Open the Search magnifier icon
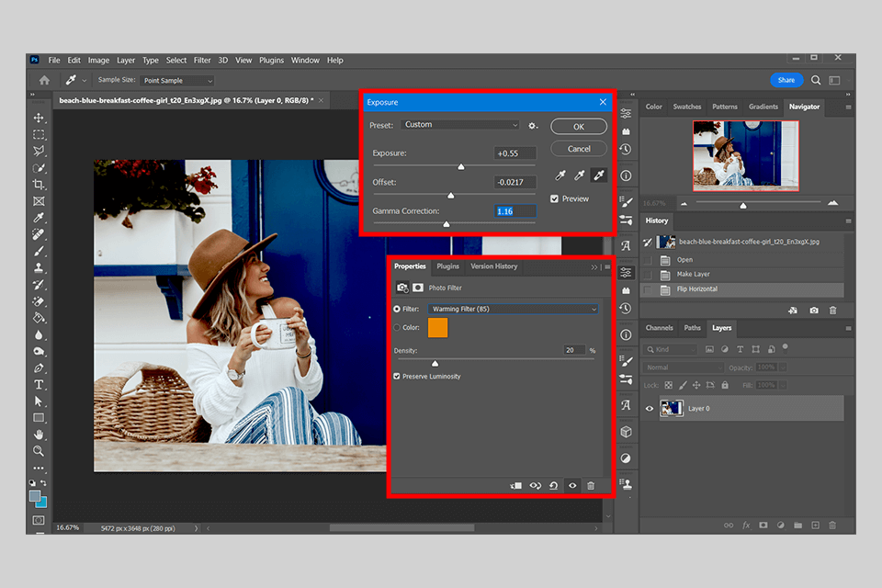Image resolution: width=882 pixels, height=588 pixels. click(x=816, y=80)
